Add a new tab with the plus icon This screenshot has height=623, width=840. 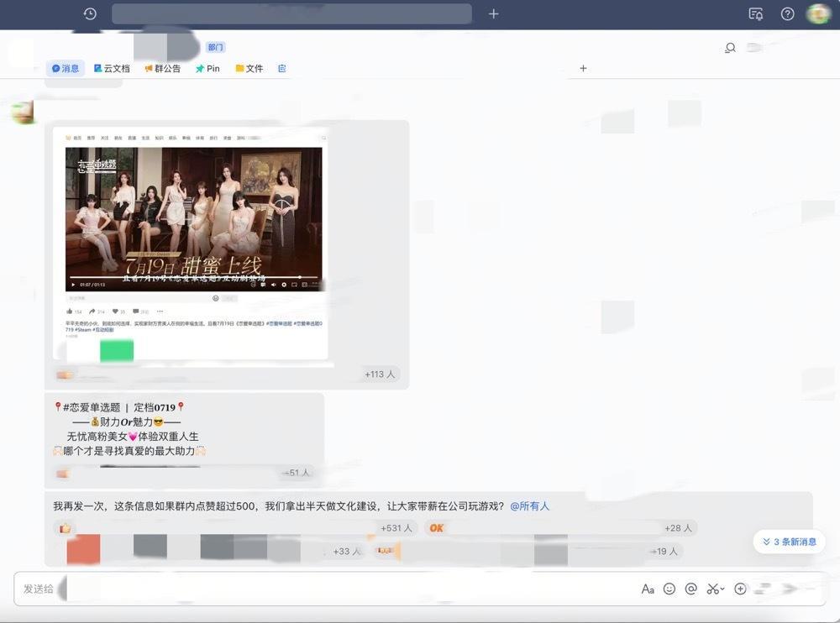[584, 68]
